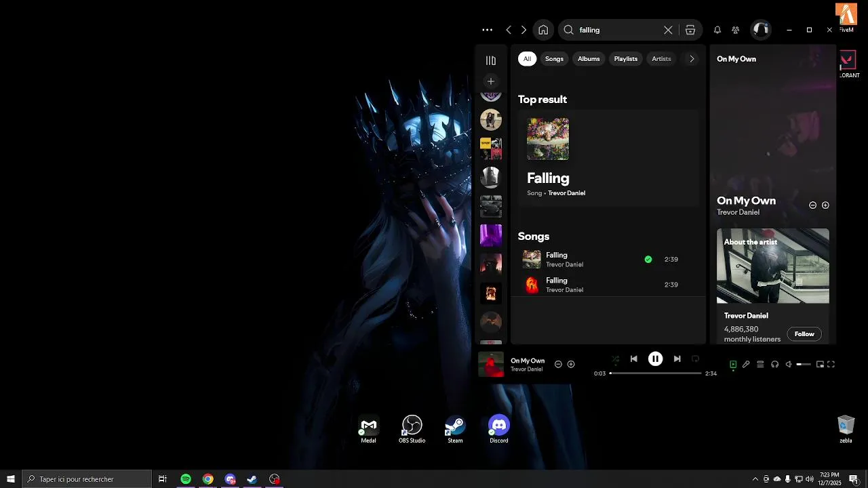Click the 'falling' search input field
Screen dimensions: 868x488
[618, 30]
